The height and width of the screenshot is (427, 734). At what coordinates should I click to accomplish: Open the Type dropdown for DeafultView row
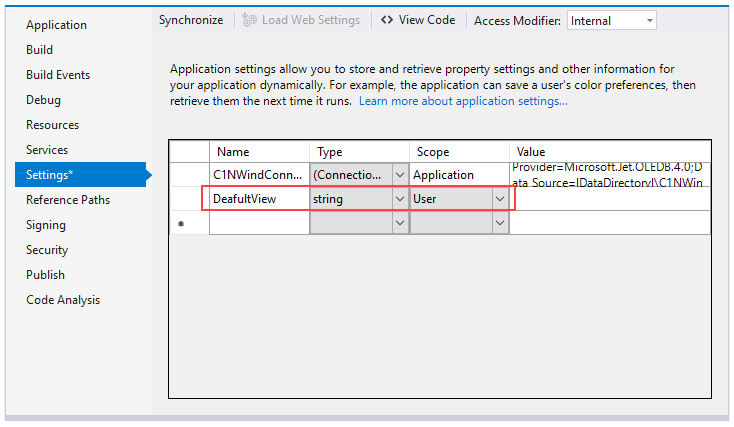pyautogui.click(x=399, y=199)
